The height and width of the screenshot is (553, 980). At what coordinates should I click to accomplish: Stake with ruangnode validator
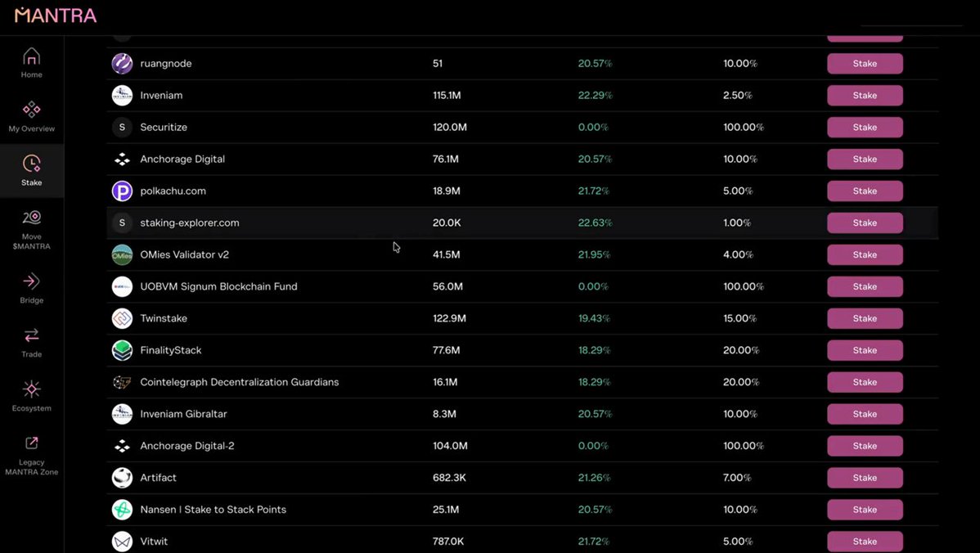click(865, 63)
